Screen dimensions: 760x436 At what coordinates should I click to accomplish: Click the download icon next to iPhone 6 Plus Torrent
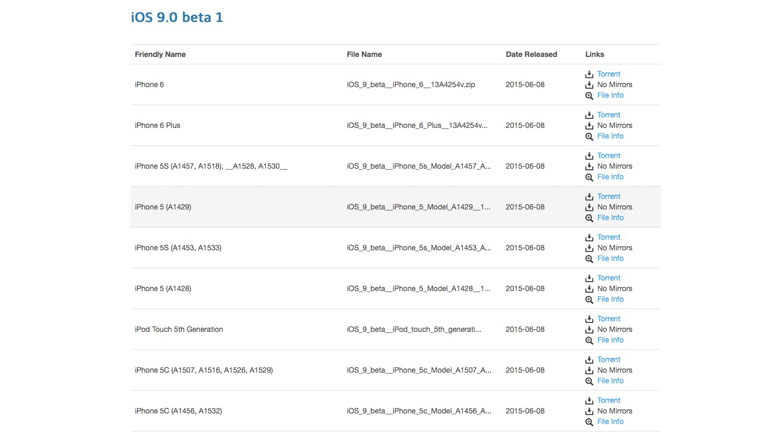tap(589, 115)
